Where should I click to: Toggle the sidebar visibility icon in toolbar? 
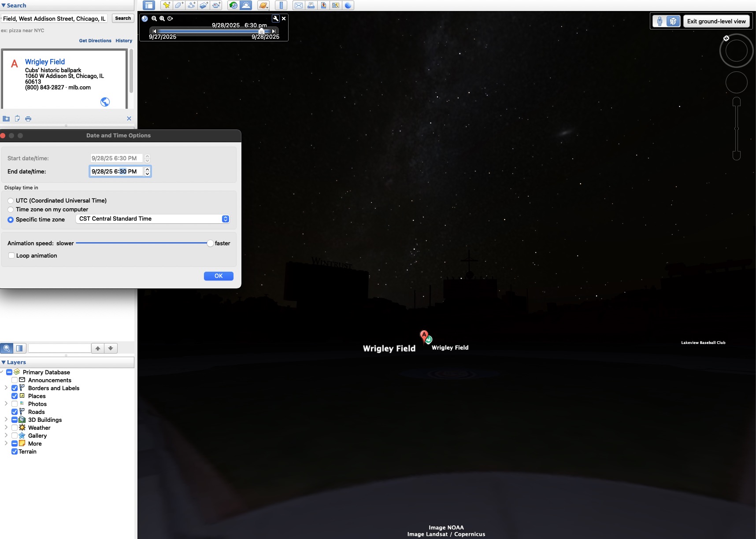pyautogui.click(x=149, y=5)
